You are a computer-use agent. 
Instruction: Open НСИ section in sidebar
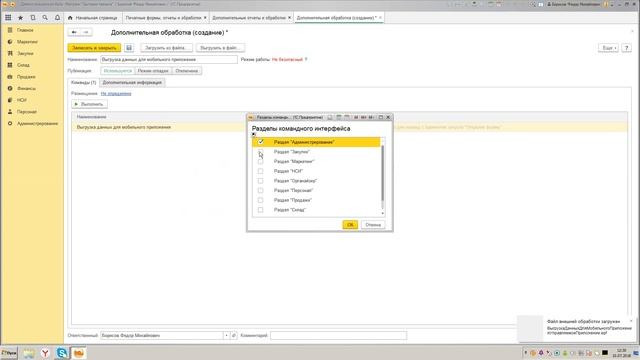pos(22,100)
